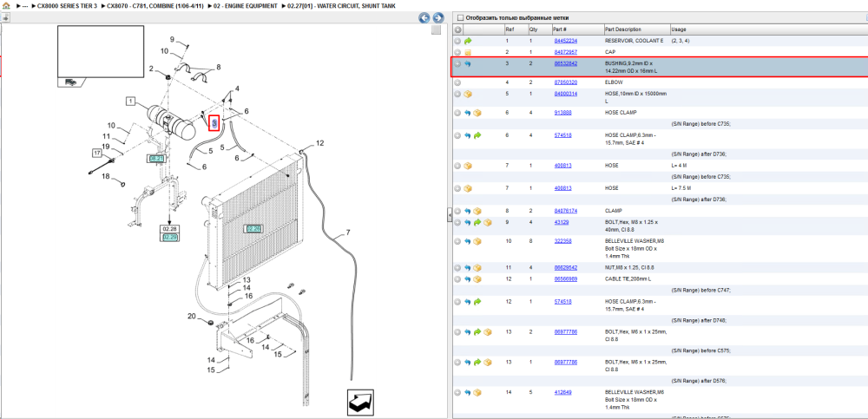Toggle the round marker for part 84076174 row
Viewport: 868px width, 419px height.
(x=457, y=211)
